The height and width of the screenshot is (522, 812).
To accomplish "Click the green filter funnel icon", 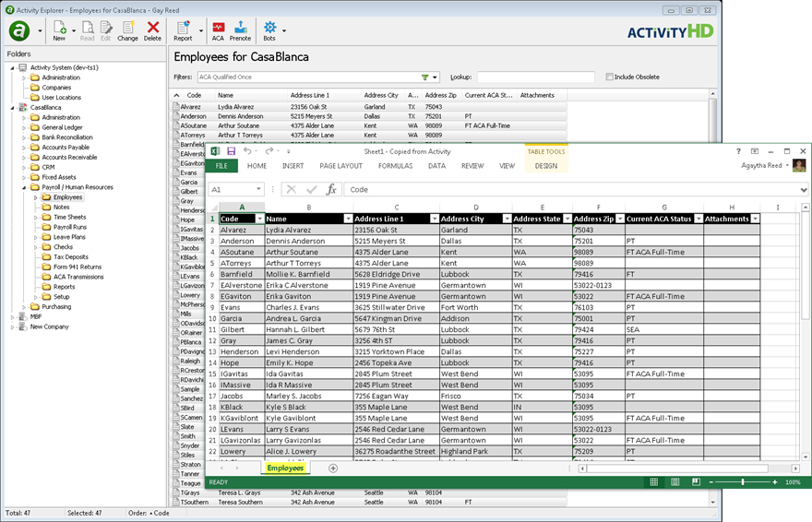I will tap(424, 77).
